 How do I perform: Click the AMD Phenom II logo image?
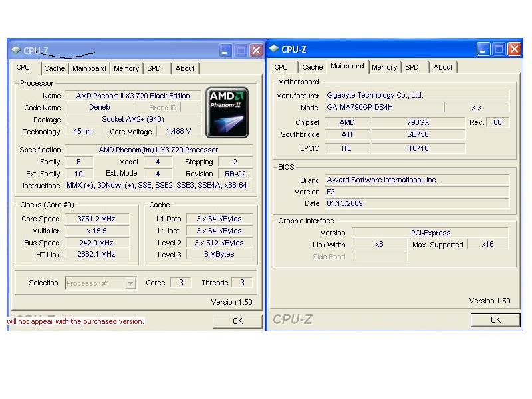[228, 112]
